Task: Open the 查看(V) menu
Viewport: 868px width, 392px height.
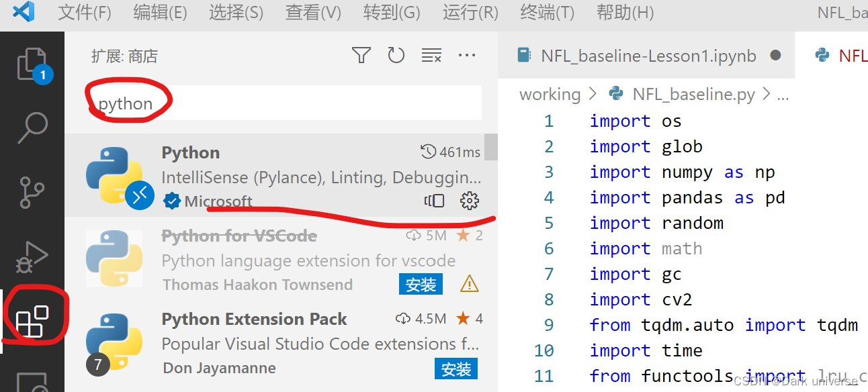Action: pos(313,12)
